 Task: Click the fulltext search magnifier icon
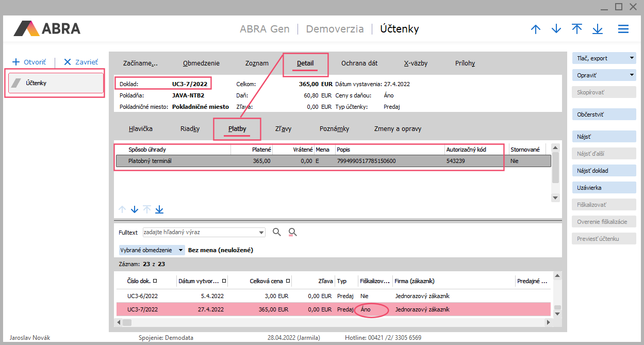tap(277, 232)
